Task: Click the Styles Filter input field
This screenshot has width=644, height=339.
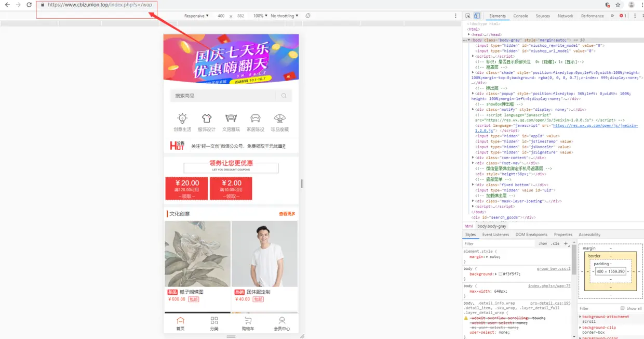Action: 499,243
